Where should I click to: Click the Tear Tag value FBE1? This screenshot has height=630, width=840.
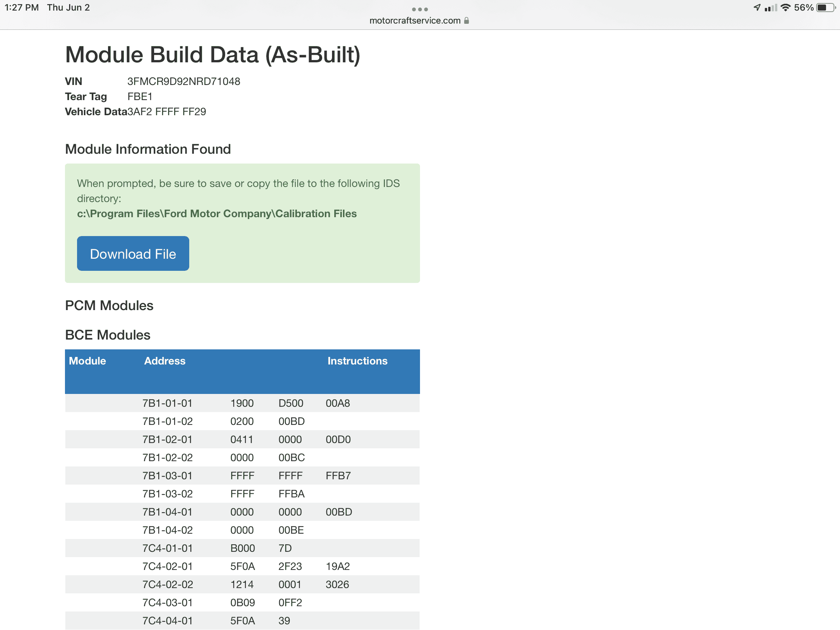click(x=140, y=96)
